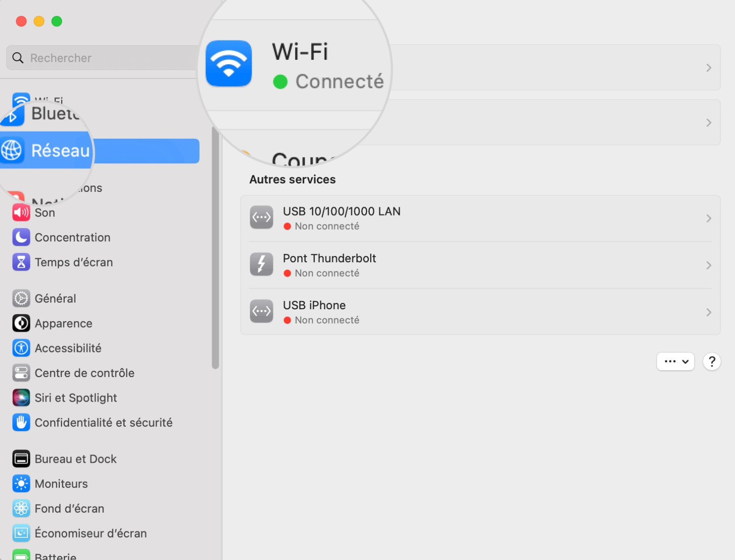Open Fond d'écran settings
735x560 pixels.
tap(106, 508)
